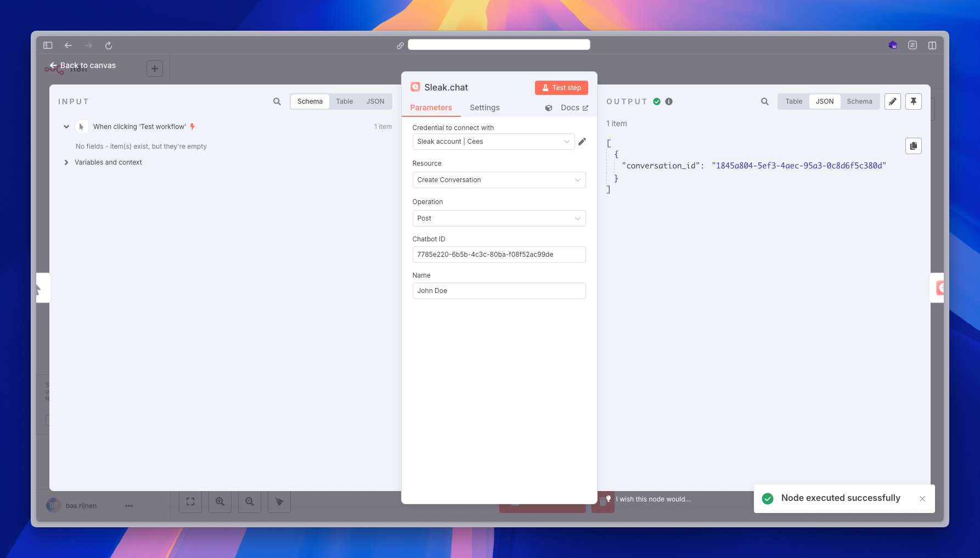Click the link icon beside address bar

coord(401,46)
